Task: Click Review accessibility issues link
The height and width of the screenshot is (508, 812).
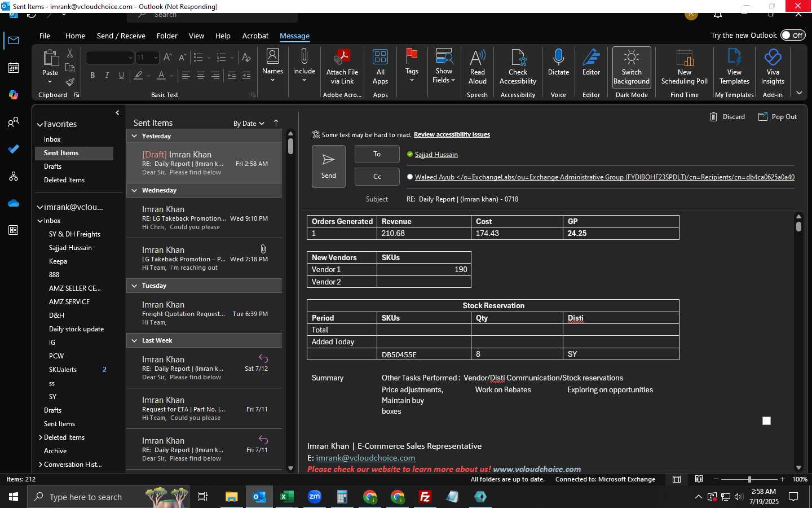Action: point(452,134)
